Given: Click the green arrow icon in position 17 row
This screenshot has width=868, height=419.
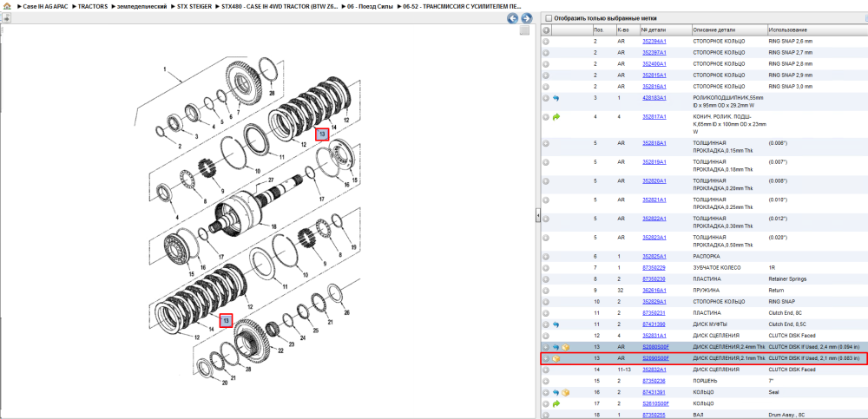Looking at the screenshot, I should [556, 403].
